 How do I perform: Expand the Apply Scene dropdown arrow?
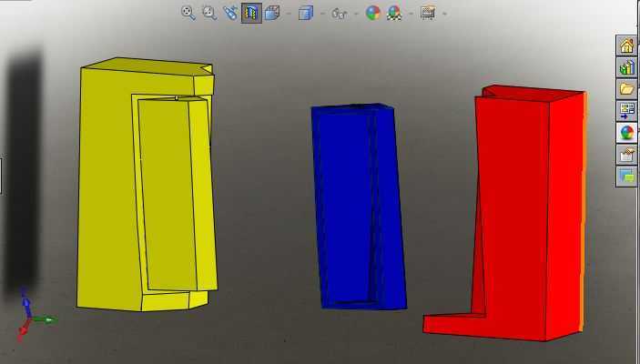point(411,14)
